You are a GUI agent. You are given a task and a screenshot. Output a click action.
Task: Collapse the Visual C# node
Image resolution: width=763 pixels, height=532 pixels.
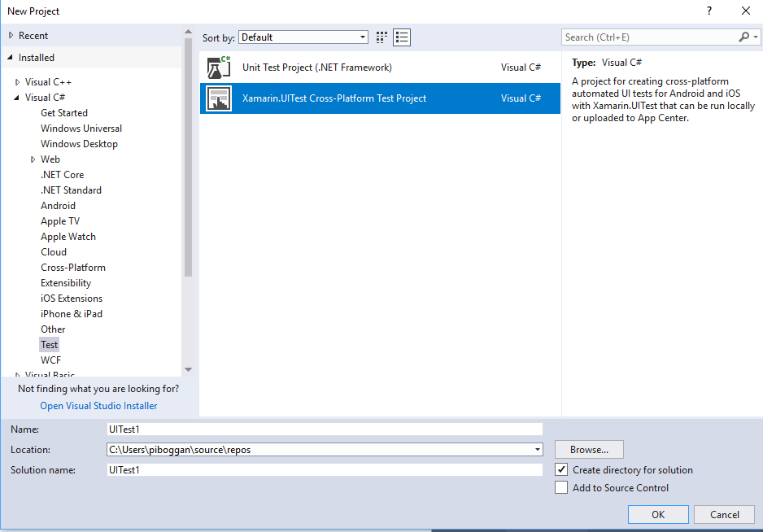tap(16, 98)
